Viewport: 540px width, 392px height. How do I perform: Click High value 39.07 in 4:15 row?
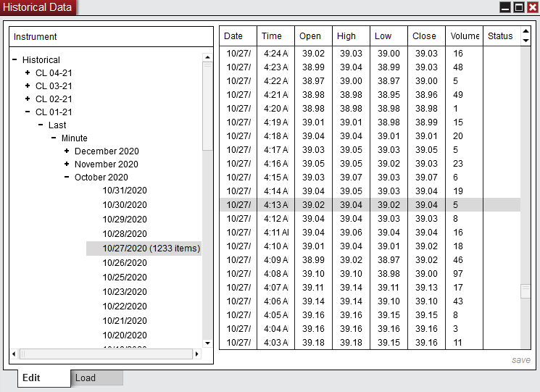pos(351,178)
